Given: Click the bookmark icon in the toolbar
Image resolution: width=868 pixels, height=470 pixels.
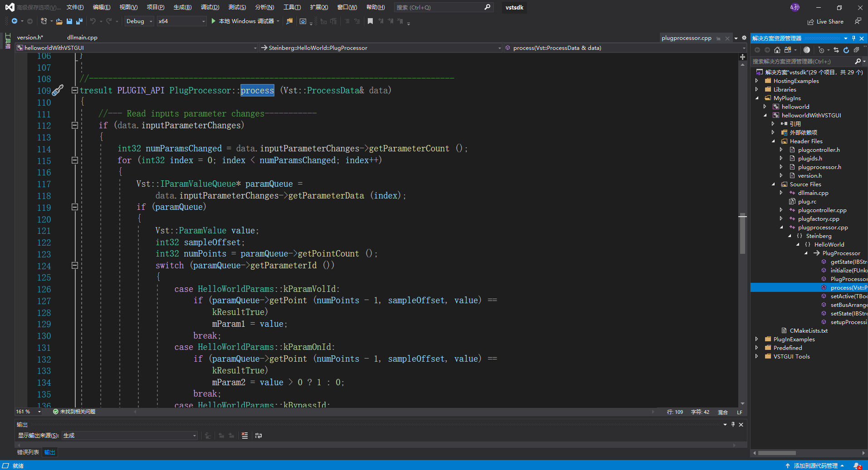Looking at the screenshot, I should pos(370,21).
